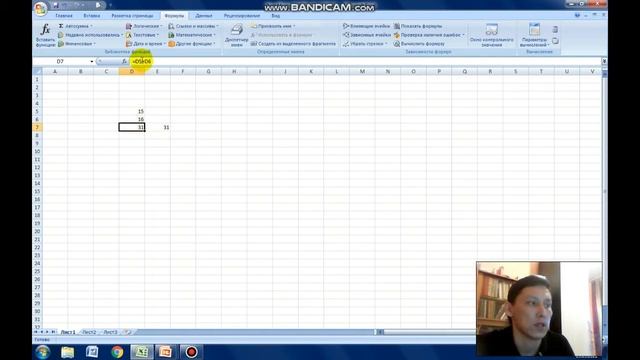Go to last sheet navigation arrow
This screenshot has height=360, width=640.
tap(53, 332)
